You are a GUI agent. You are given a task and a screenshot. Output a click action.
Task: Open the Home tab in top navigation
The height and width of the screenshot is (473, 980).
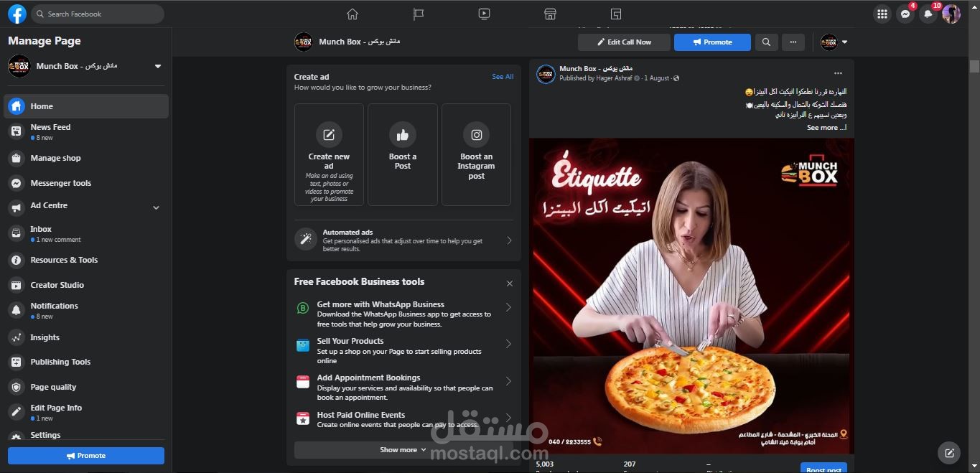pos(352,14)
